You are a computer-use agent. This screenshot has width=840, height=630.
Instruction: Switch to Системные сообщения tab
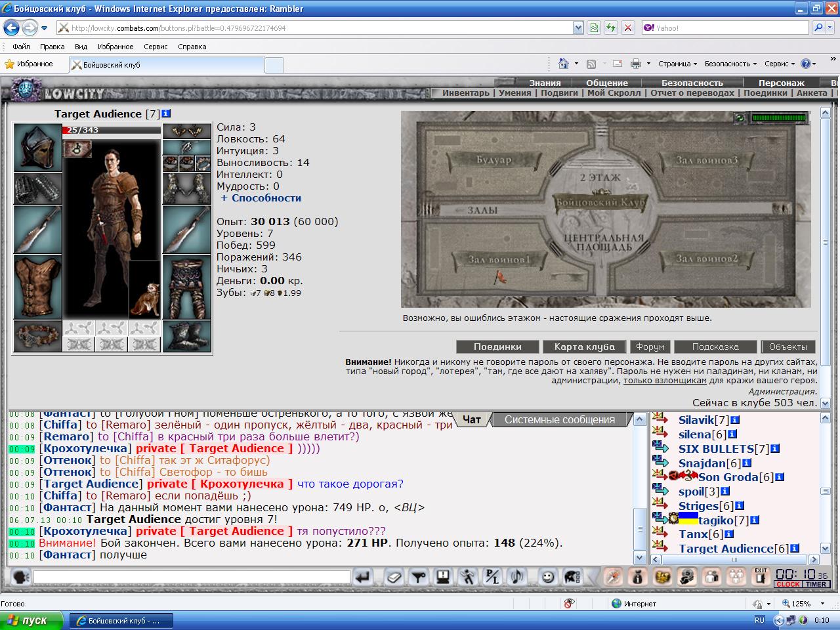560,420
